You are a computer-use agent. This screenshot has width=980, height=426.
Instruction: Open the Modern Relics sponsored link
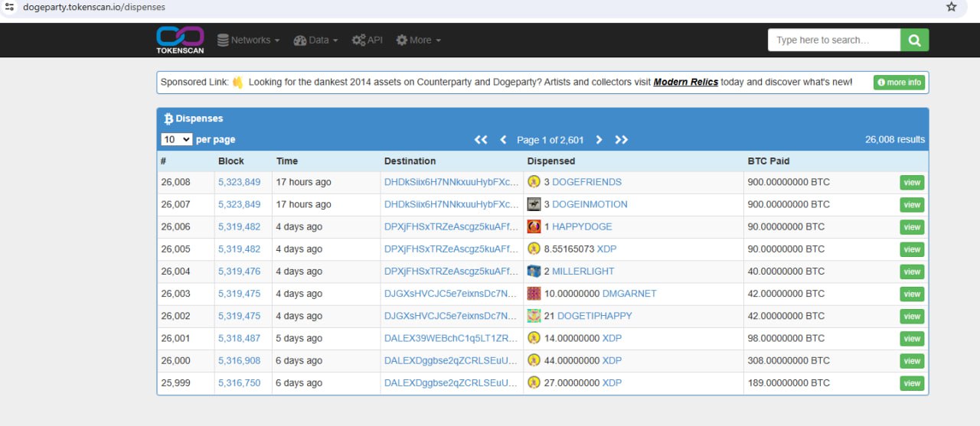685,82
